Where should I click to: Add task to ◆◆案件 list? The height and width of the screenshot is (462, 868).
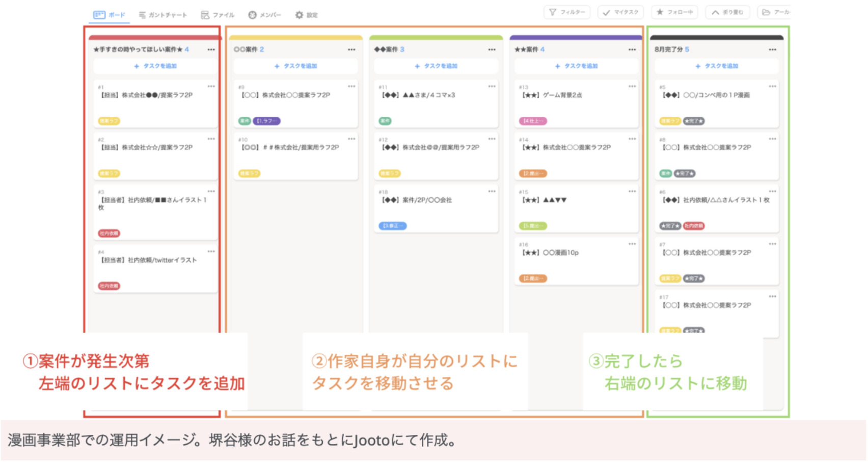tap(436, 66)
